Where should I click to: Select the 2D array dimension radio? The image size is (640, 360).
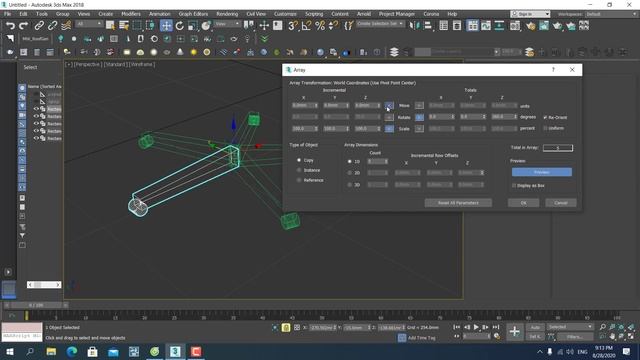tap(349, 173)
